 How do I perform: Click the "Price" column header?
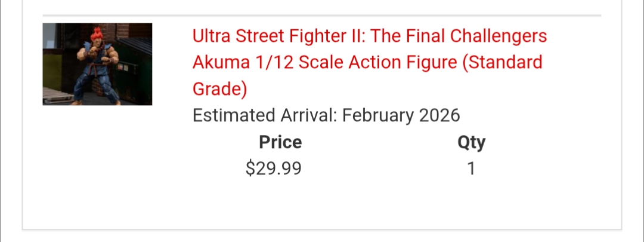tap(280, 143)
